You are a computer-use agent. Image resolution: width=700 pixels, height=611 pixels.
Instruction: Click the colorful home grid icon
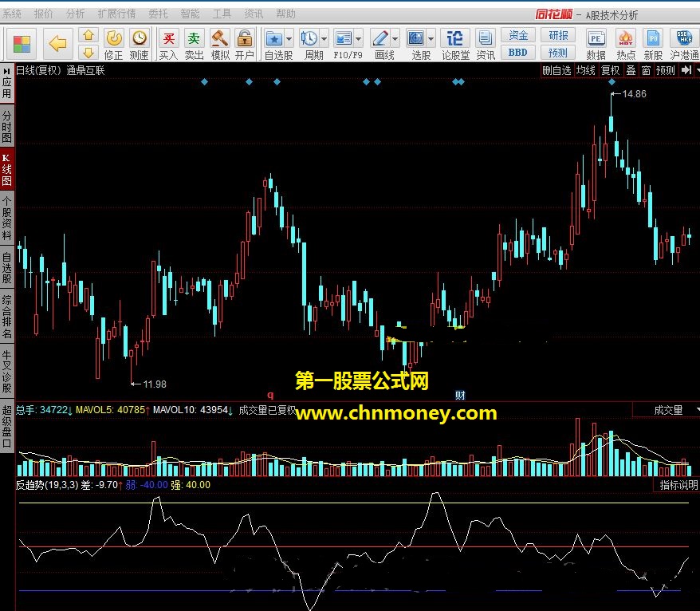coord(22,44)
